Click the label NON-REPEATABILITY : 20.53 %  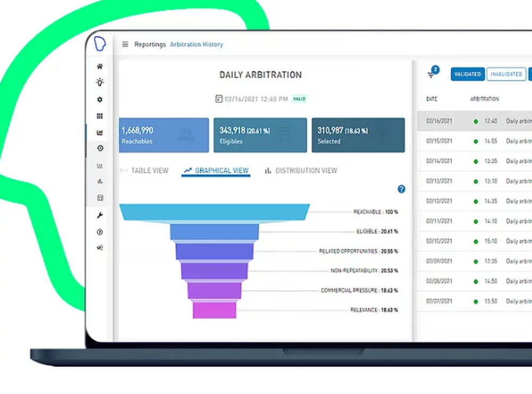(x=364, y=270)
